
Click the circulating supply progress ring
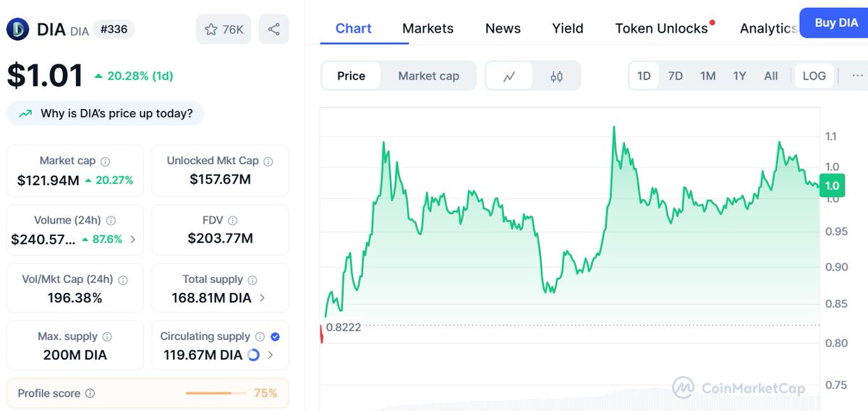click(x=253, y=355)
